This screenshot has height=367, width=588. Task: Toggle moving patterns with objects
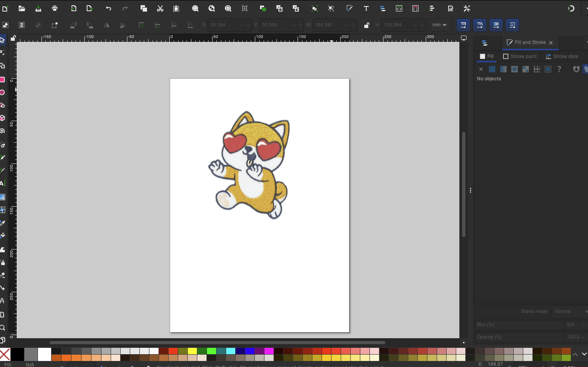click(512, 25)
